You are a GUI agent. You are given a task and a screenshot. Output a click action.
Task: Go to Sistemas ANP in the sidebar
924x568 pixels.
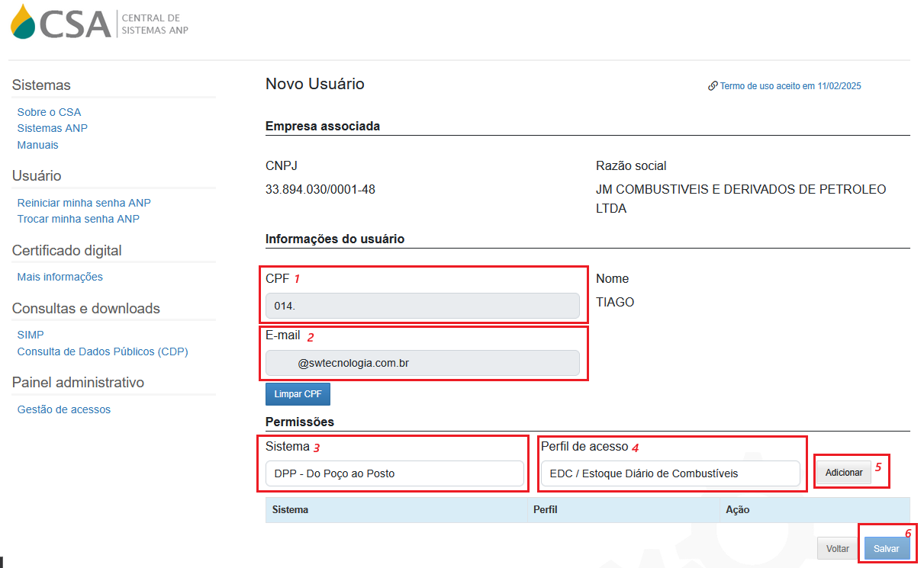pyautogui.click(x=52, y=128)
